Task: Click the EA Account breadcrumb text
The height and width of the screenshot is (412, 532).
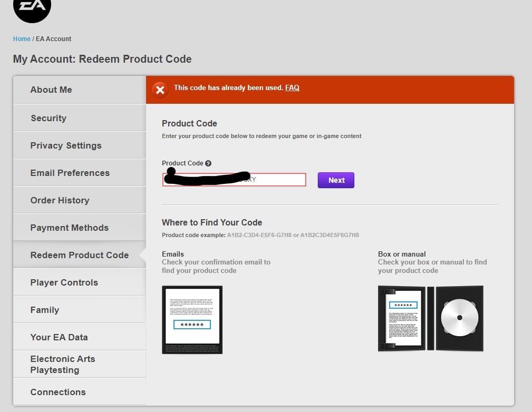Action: 54,38
